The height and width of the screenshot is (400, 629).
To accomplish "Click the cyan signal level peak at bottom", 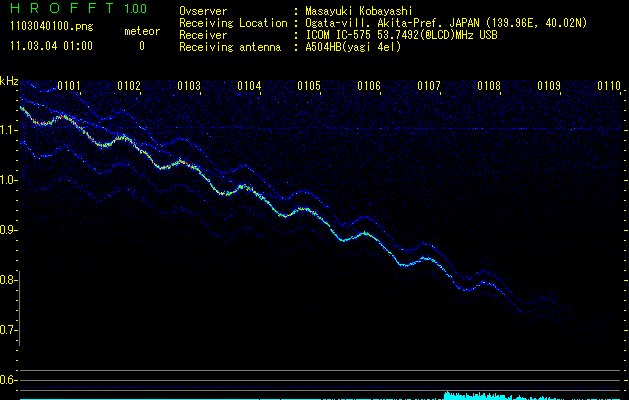I will [x=477, y=396].
